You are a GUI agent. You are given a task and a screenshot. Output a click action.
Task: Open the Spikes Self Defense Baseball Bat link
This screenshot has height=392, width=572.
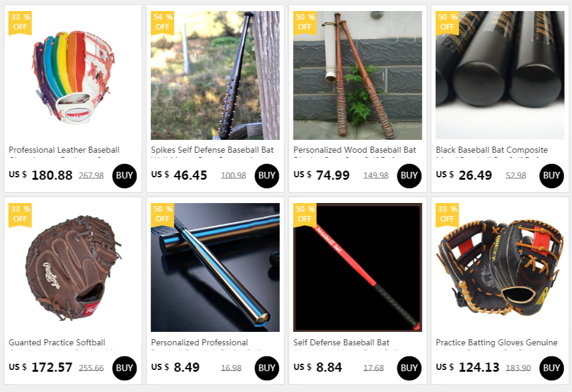tap(212, 150)
